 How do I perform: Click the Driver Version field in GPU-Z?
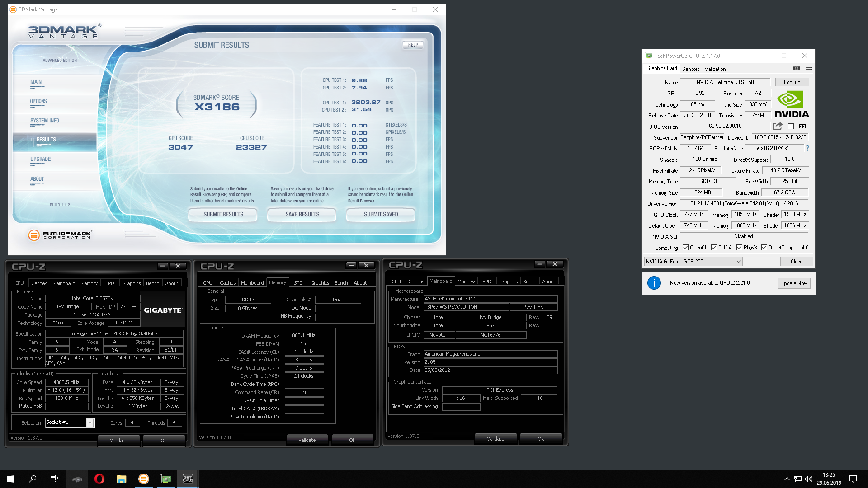(x=744, y=203)
